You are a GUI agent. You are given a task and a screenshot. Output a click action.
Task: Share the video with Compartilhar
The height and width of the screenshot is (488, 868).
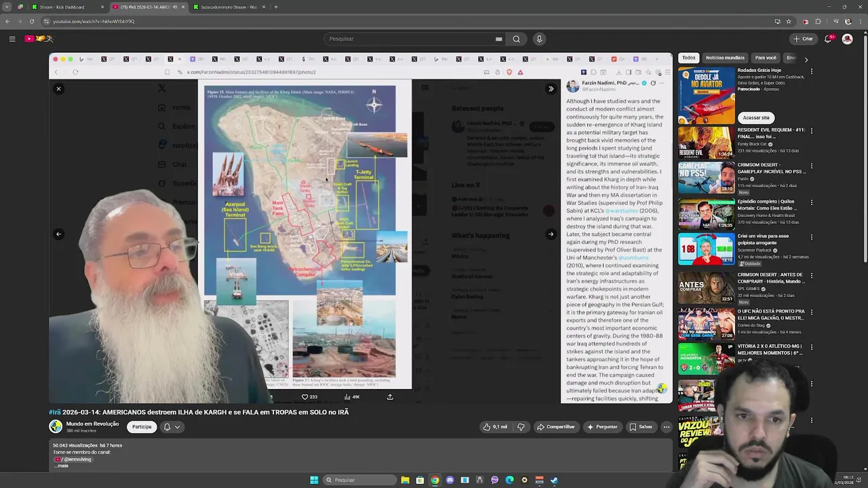[556, 427]
